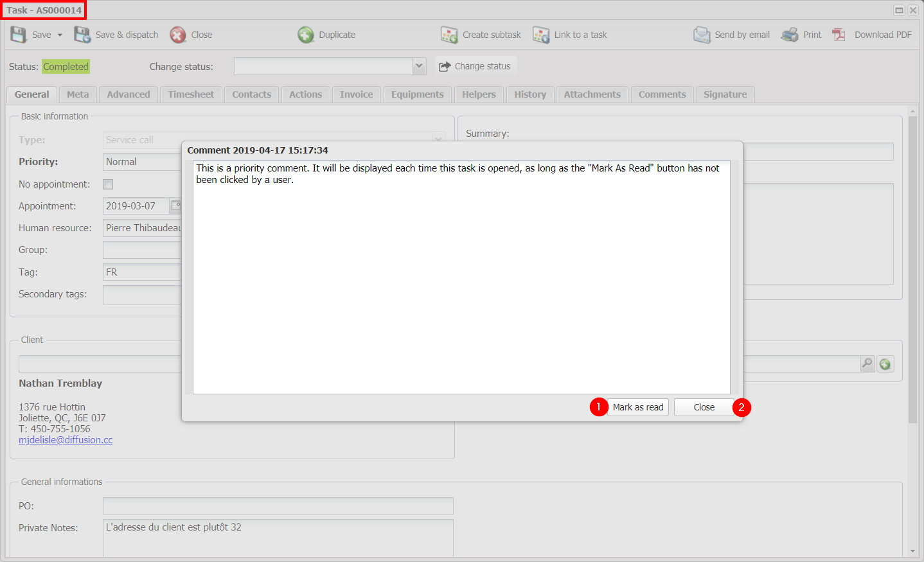Open the Attachments tab
Viewport: 924px width, 562px height.
(x=592, y=94)
